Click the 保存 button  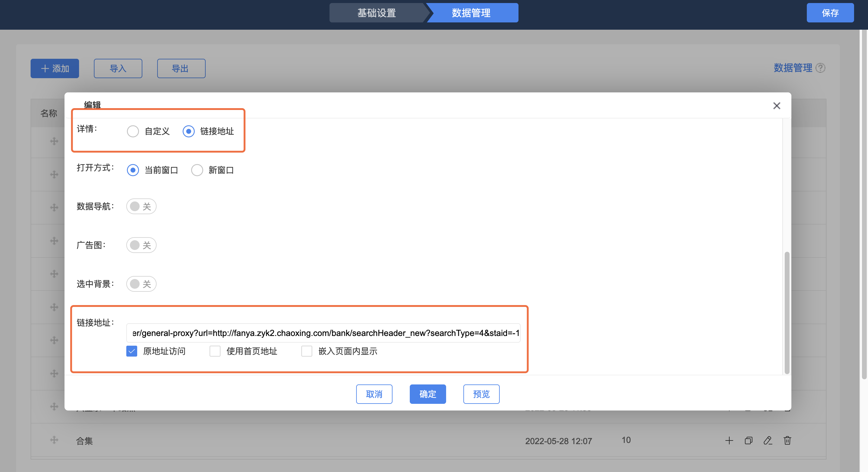(830, 13)
